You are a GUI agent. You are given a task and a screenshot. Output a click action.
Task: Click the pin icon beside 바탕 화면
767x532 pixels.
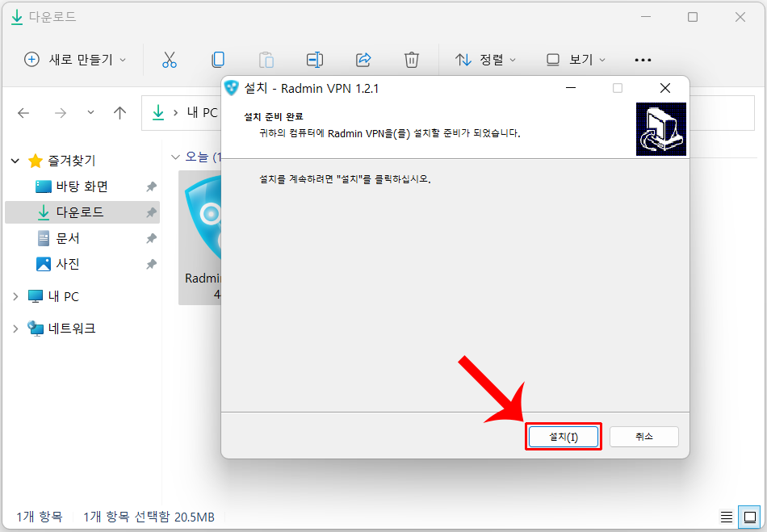point(151,186)
